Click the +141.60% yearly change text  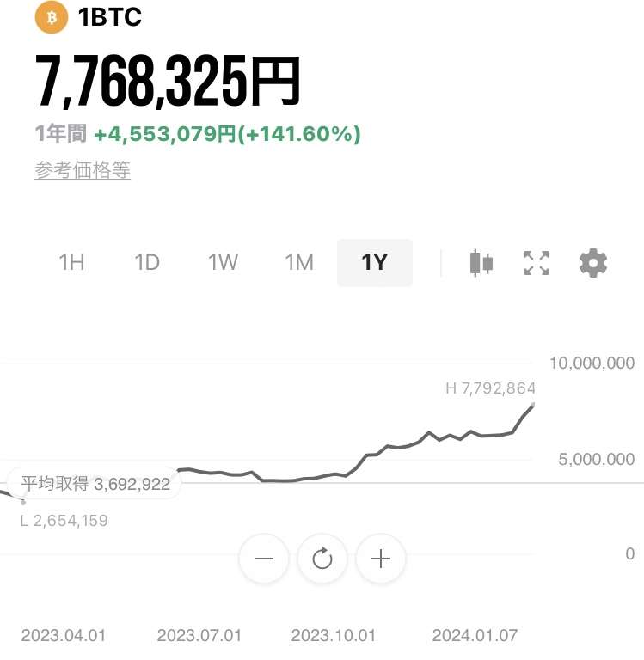click(299, 134)
